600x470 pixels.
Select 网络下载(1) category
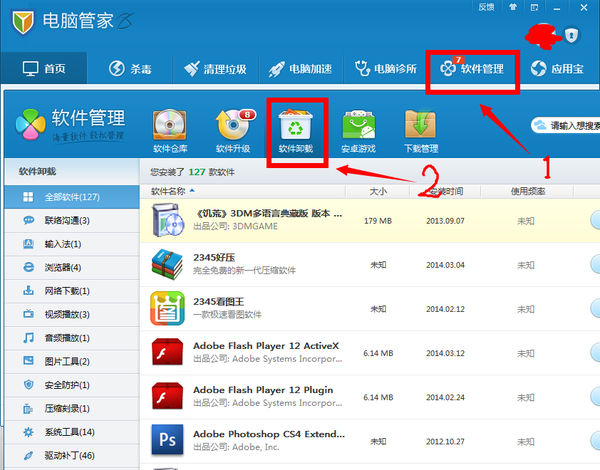pyautogui.click(x=72, y=291)
